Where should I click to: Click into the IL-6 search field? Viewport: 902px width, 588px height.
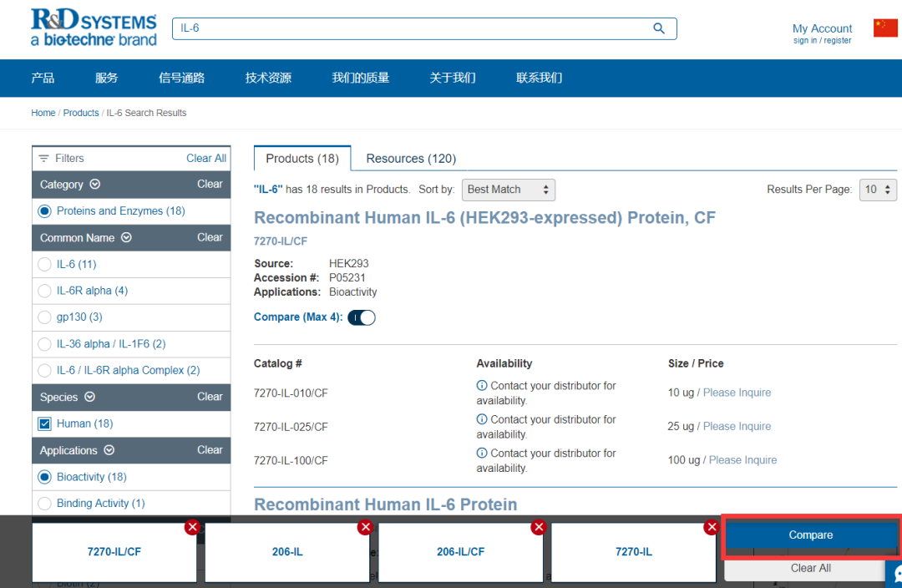coord(409,28)
